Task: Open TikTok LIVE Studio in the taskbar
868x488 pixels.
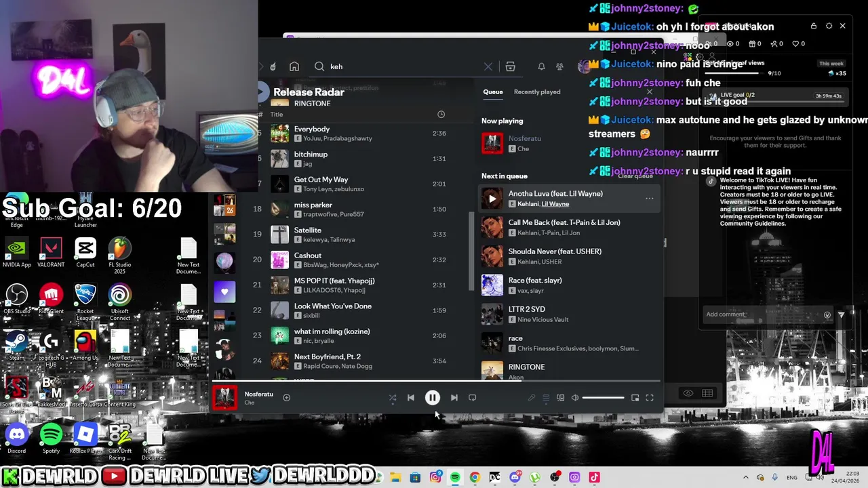Action: tap(594, 477)
